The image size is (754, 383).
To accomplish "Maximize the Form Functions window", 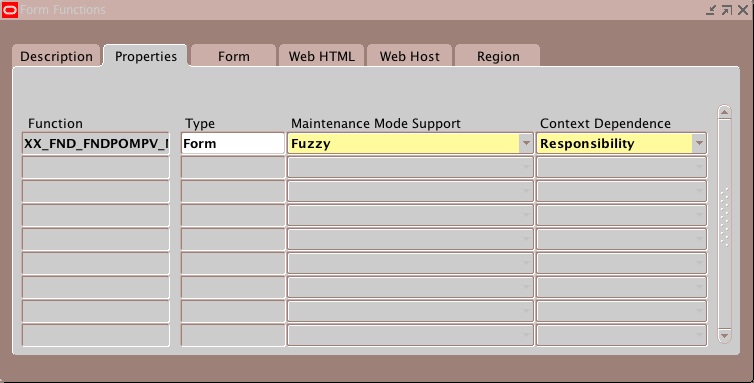I will tap(727, 10).
